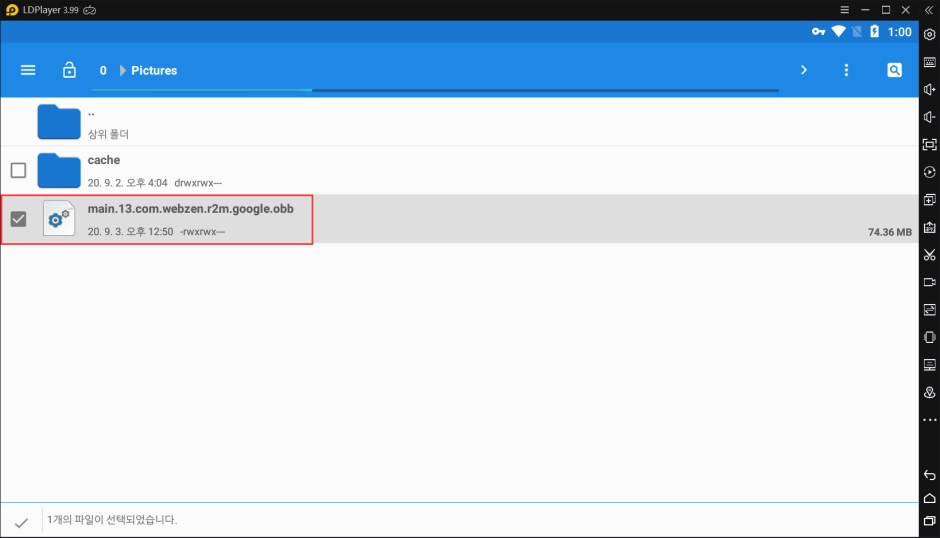Click the right chevron arrow in toolbar

pyautogui.click(x=803, y=70)
